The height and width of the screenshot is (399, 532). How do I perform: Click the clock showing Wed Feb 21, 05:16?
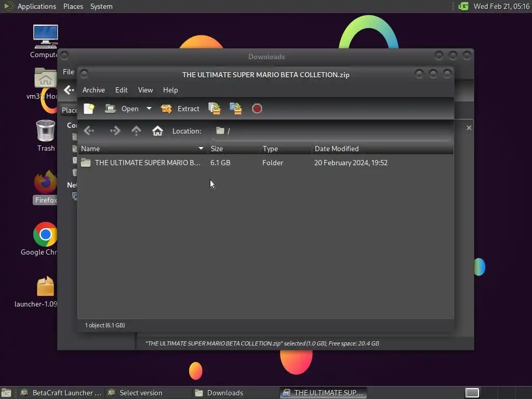(501, 6)
